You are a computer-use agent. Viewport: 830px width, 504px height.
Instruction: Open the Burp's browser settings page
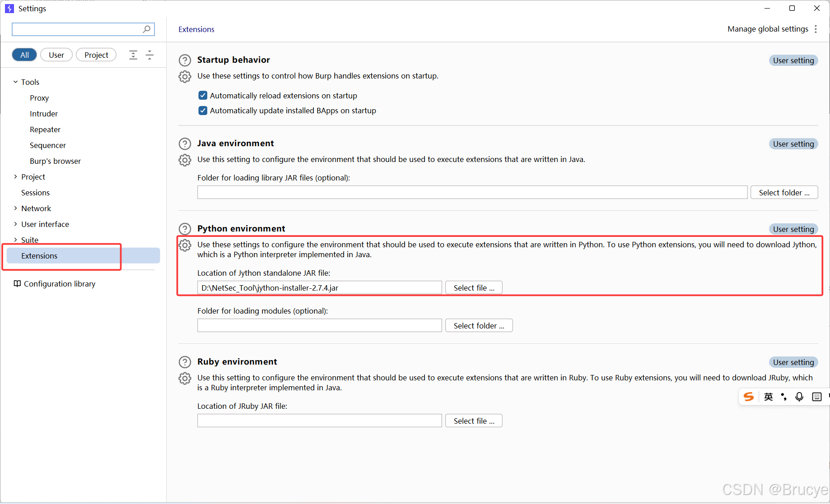55,161
